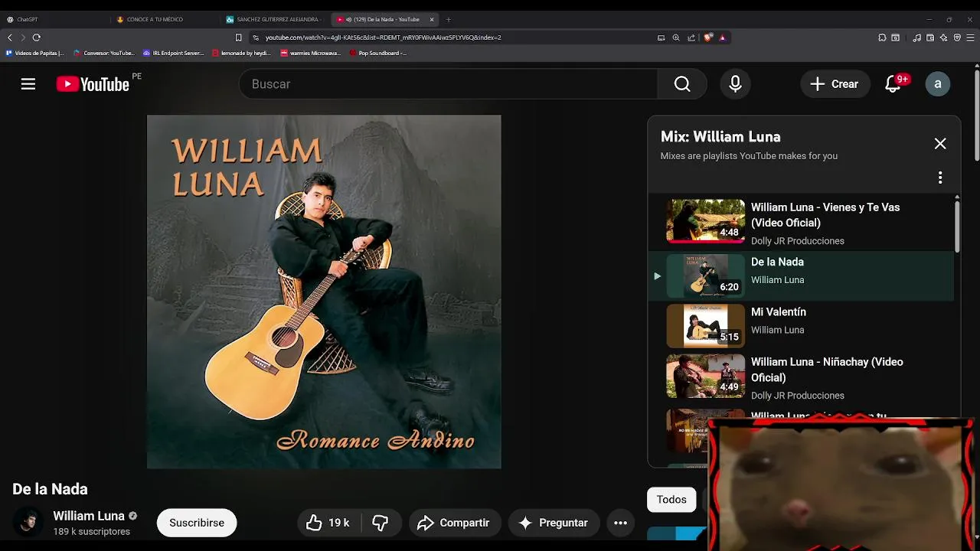The width and height of the screenshot is (980, 551).
Task: Open the Brave Shields lion icon
Action: [708, 37]
